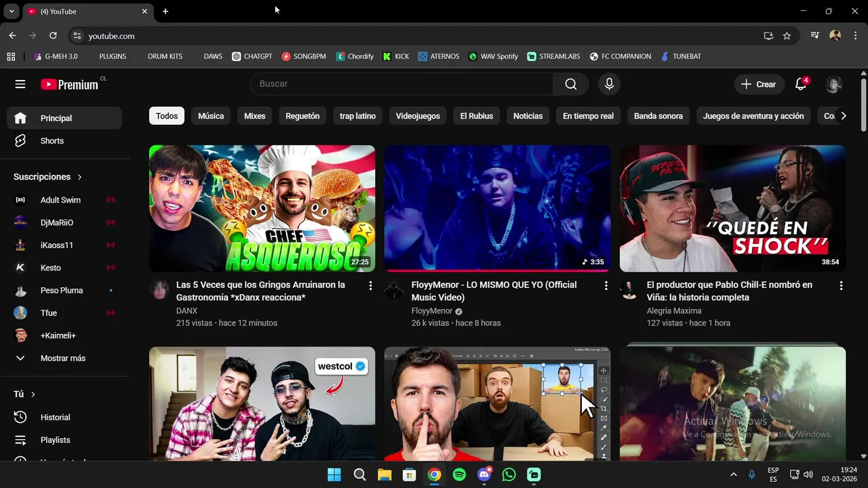Screen dimensions: 868x488
Task: Select the Noticias chip
Action: click(528, 116)
